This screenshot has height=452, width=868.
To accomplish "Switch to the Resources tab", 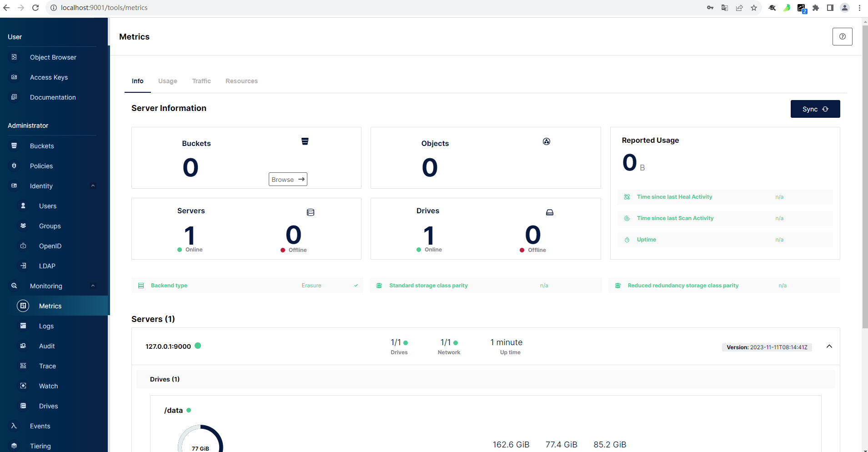I will [x=241, y=81].
